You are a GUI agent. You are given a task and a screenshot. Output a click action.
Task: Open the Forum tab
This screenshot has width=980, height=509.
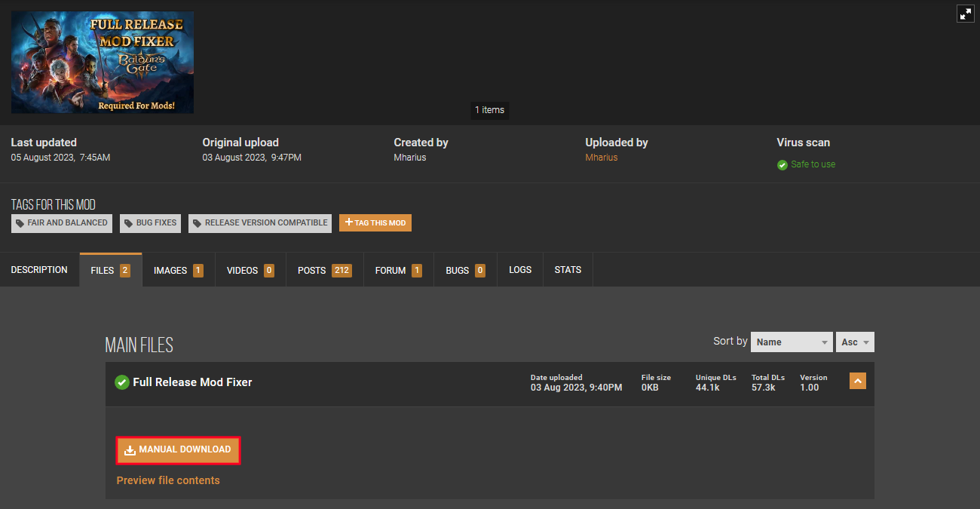click(x=398, y=270)
